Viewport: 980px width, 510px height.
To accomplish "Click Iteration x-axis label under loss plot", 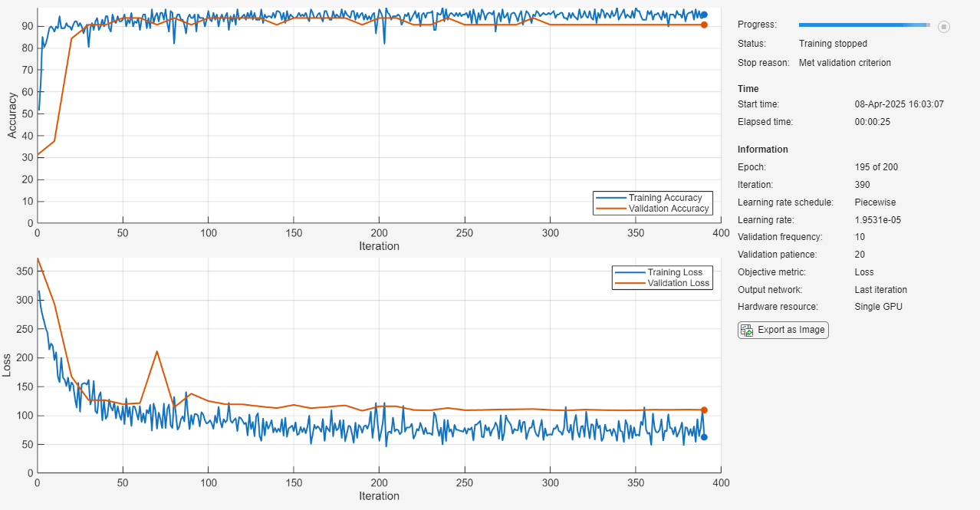I will [379, 496].
